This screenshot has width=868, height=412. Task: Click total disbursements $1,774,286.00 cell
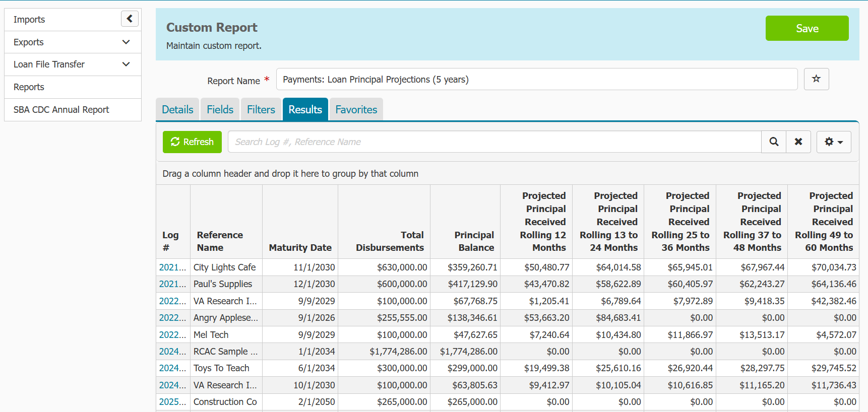[384, 352]
